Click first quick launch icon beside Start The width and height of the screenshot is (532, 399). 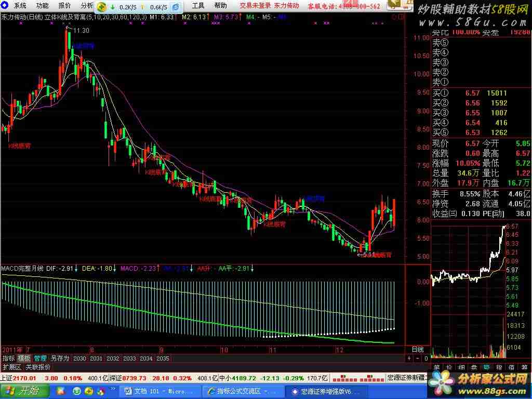pyautogui.click(x=61, y=391)
